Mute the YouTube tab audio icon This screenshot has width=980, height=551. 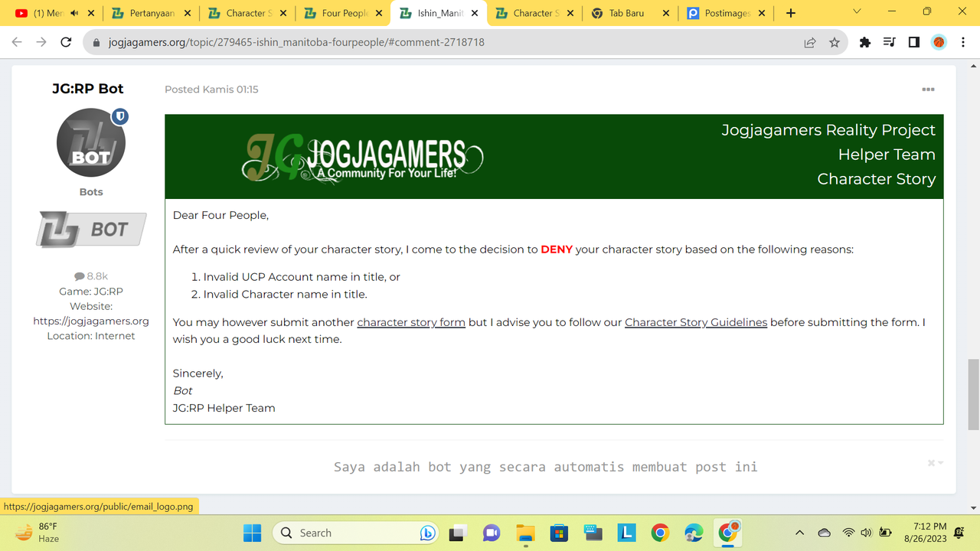(x=74, y=13)
